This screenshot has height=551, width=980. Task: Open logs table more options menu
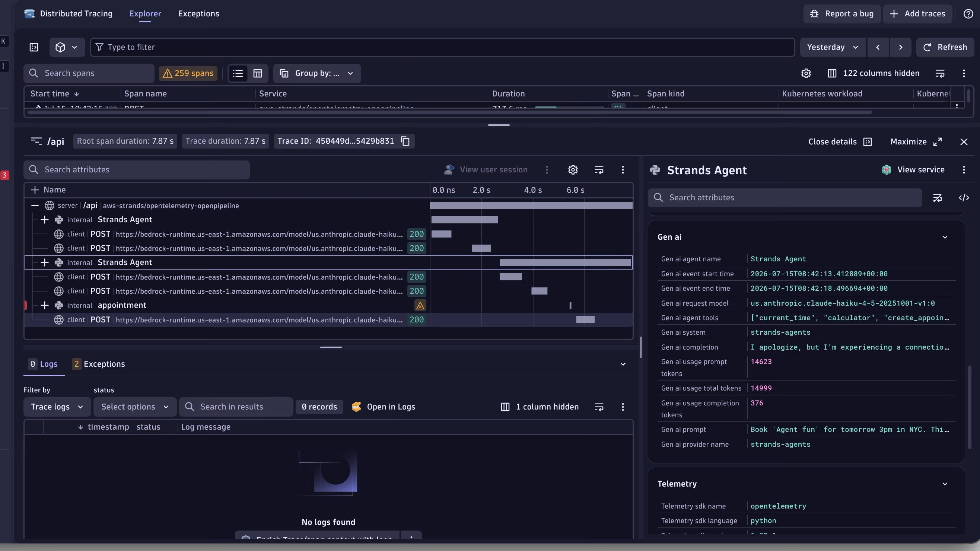click(623, 407)
